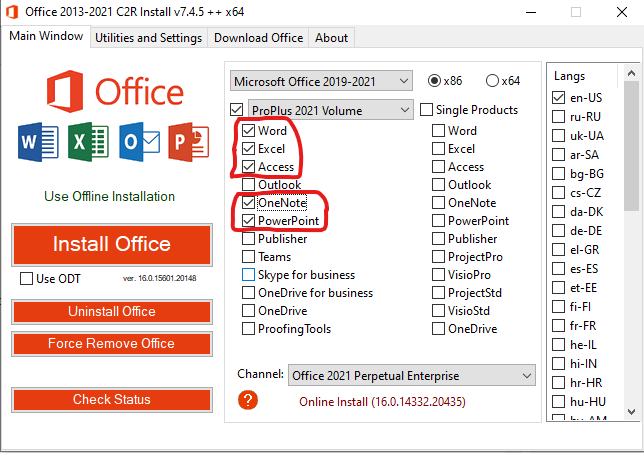Select the x86 architecture radio button
This screenshot has width=644, height=453.
[x=435, y=81]
